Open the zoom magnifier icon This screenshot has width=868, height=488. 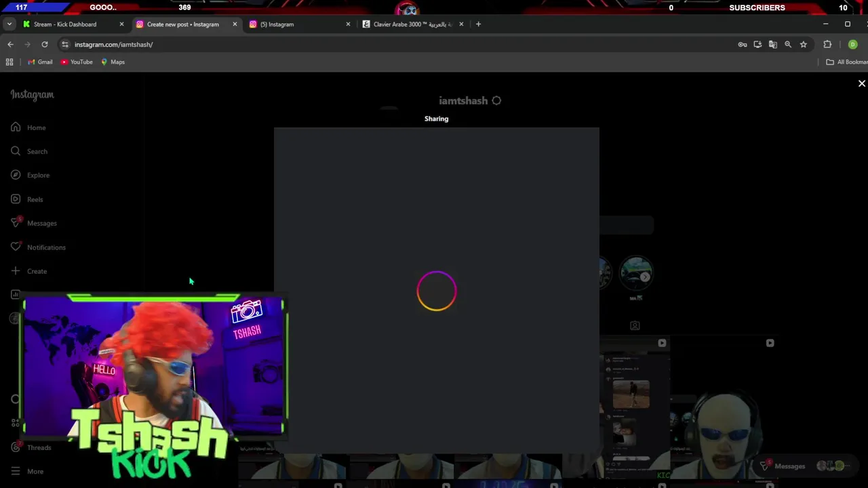(x=788, y=44)
